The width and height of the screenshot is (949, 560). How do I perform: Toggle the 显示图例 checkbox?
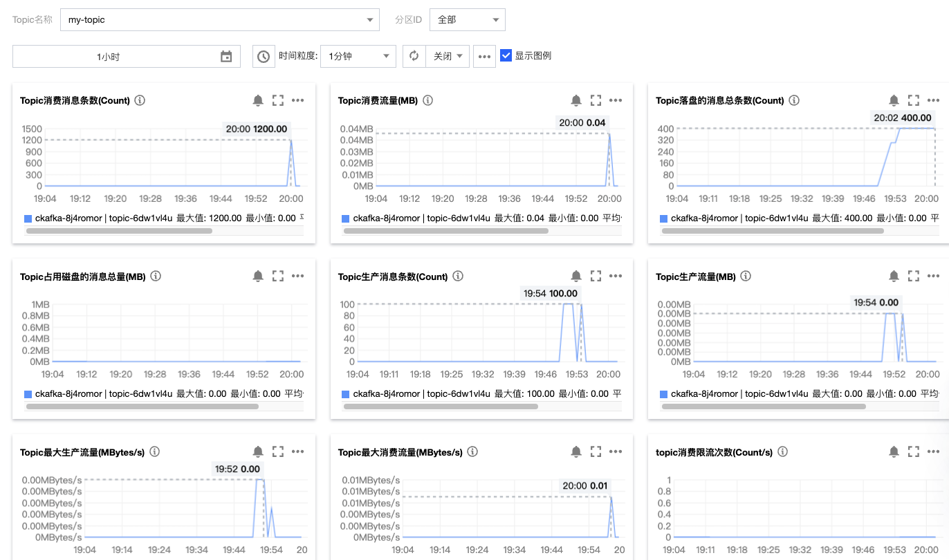(506, 56)
